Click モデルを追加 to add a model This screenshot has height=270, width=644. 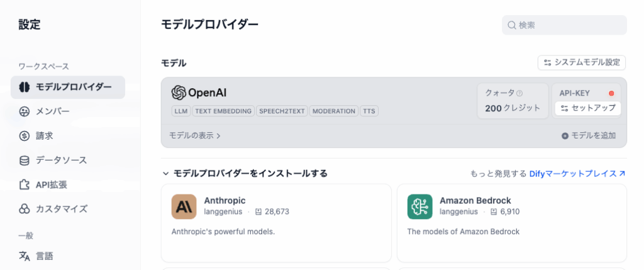tap(588, 135)
